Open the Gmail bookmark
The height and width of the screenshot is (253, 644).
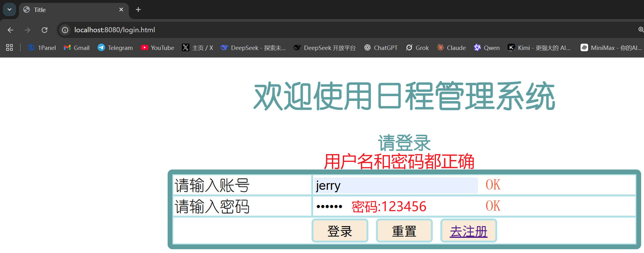[x=77, y=48]
